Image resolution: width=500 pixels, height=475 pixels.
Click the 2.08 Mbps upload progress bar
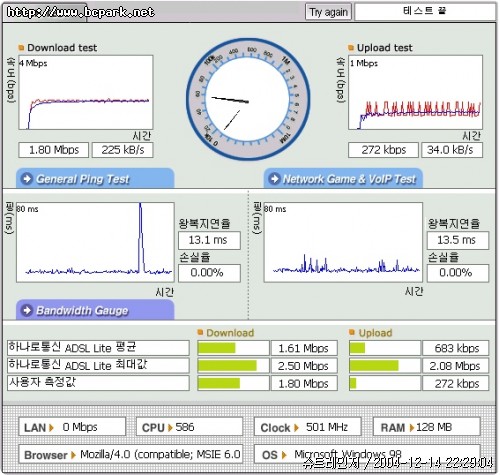[385, 366]
